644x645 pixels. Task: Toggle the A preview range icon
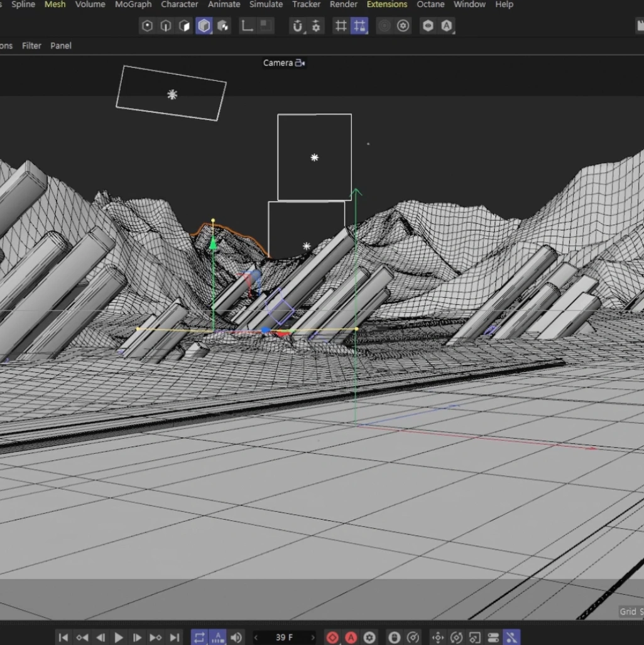tap(217, 637)
